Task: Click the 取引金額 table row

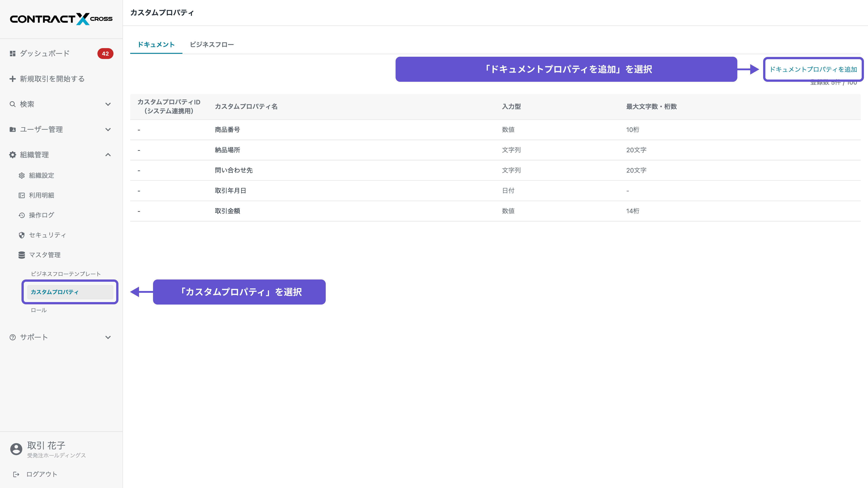Action: 227,211
